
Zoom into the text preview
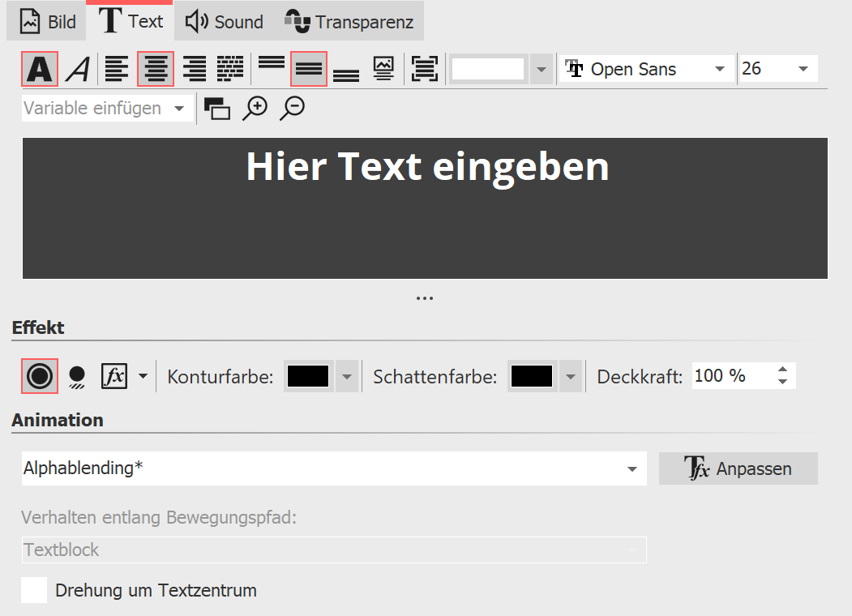(x=255, y=107)
